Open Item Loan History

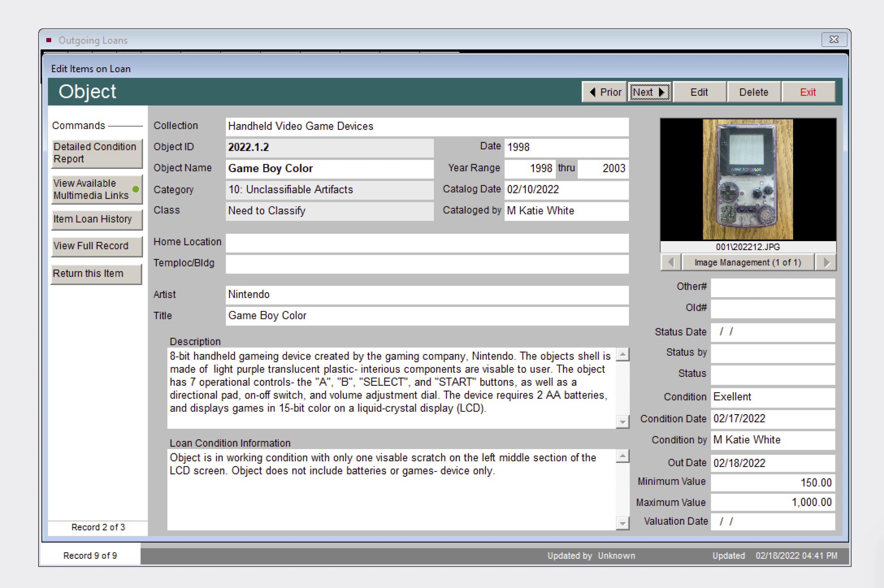(96, 219)
